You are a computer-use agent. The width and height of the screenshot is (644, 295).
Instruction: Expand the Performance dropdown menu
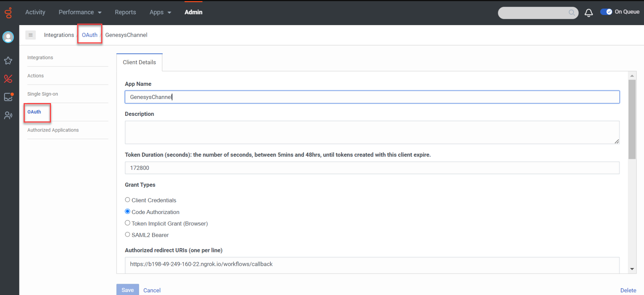(x=80, y=12)
